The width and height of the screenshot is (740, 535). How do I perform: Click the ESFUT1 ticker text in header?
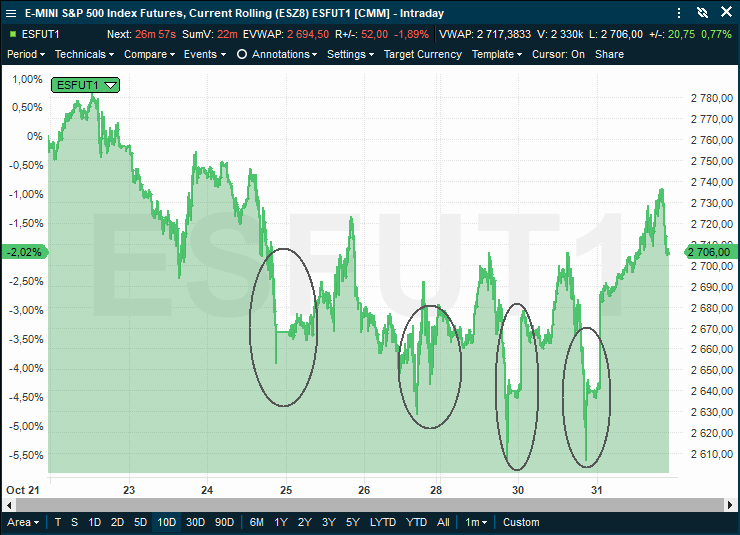point(41,34)
